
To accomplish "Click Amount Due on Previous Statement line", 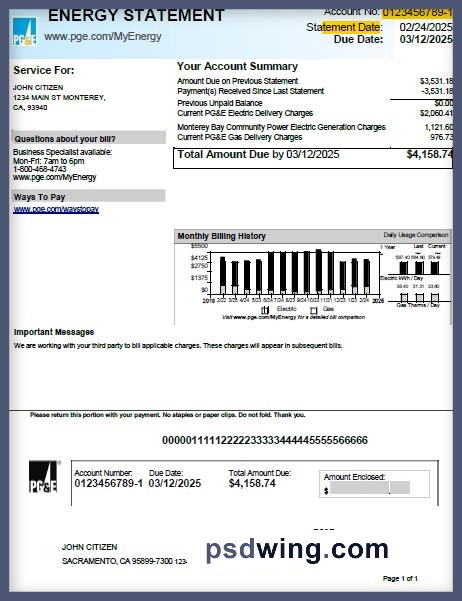I will [237, 81].
